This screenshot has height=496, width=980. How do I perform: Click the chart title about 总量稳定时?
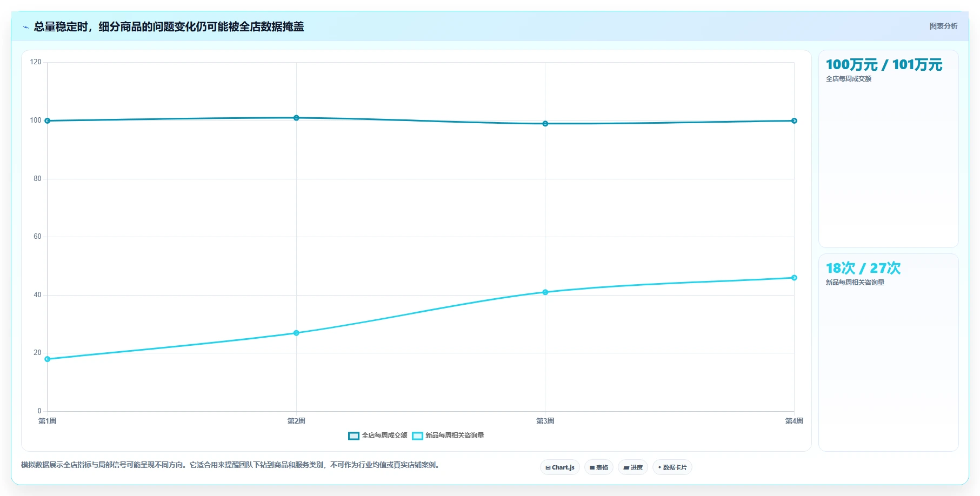click(x=169, y=26)
